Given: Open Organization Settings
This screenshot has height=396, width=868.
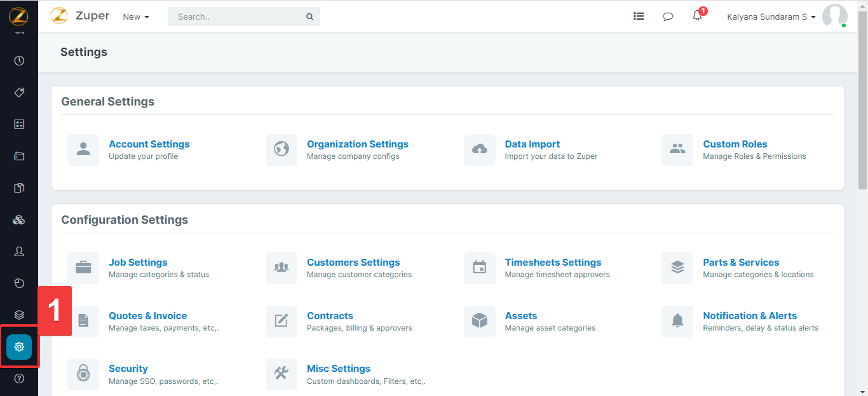Looking at the screenshot, I should 357,144.
